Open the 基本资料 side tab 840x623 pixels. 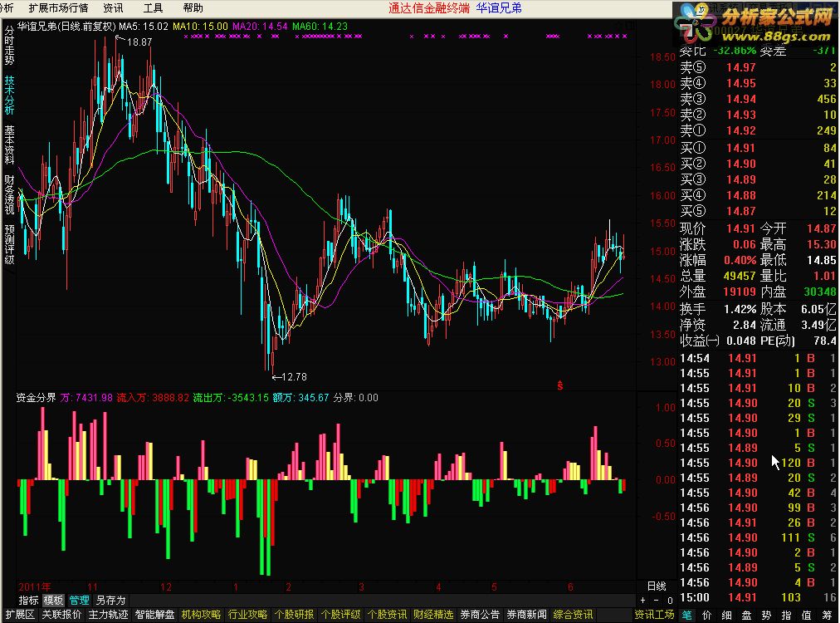pyautogui.click(x=9, y=145)
